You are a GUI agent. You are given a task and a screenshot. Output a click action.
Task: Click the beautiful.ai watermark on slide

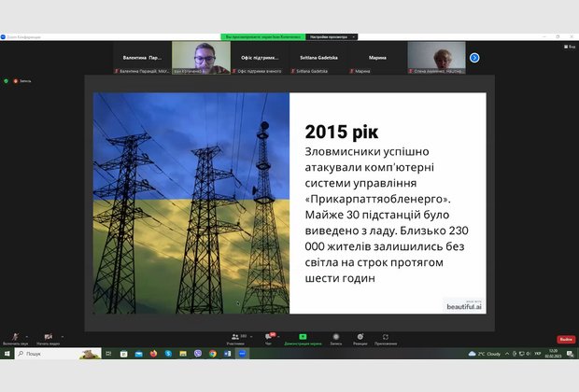464,304
